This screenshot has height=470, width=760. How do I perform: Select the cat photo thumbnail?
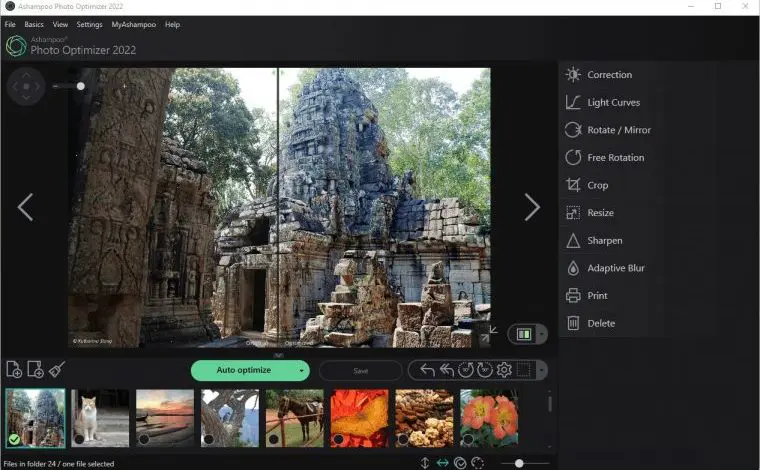[100, 418]
